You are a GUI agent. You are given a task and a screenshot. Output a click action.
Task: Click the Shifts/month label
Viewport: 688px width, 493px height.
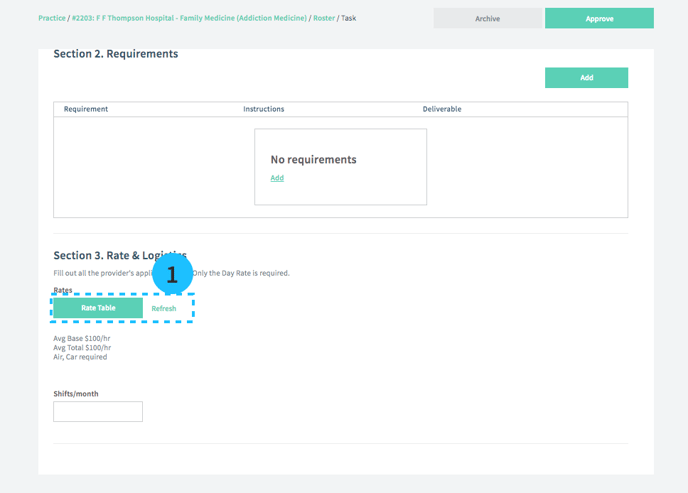coord(76,394)
